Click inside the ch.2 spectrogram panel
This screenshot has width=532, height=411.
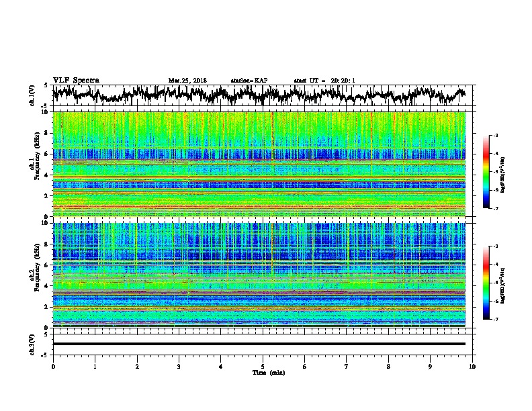[x=259, y=275]
